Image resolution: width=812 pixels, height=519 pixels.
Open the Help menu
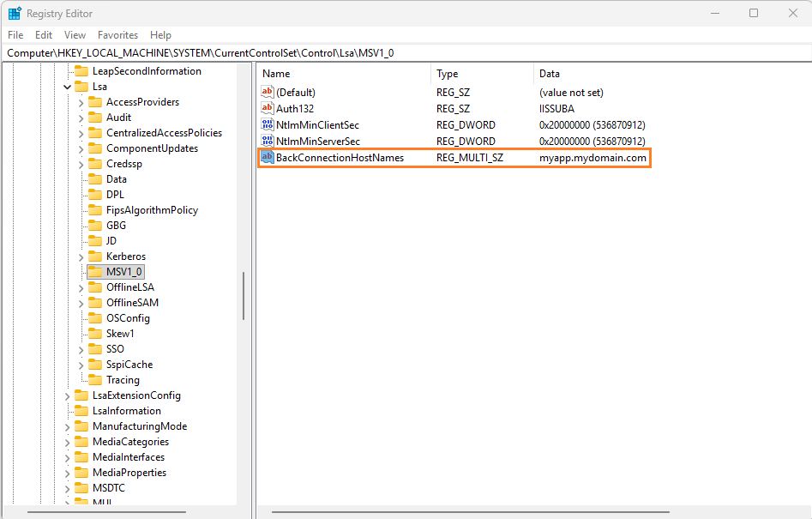pyautogui.click(x=160, y=34)
